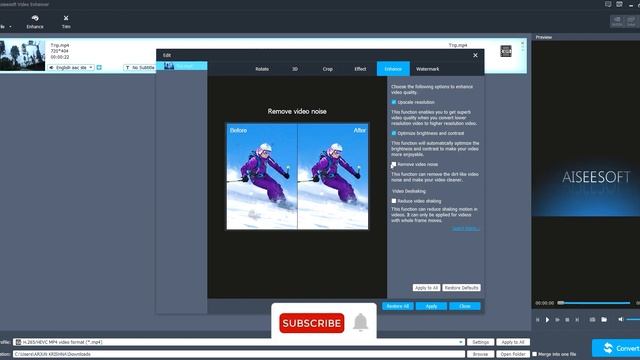This screenshot has height=360, width=640.
Task: Click the play button under the preview
Action: click(547, 320)
